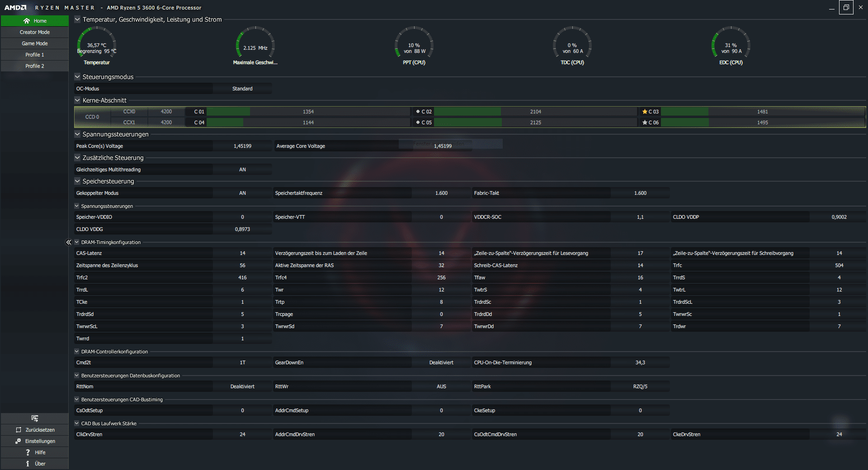Click the C 01 core frequency bar

pyautogui.click(x=308, y=112)
